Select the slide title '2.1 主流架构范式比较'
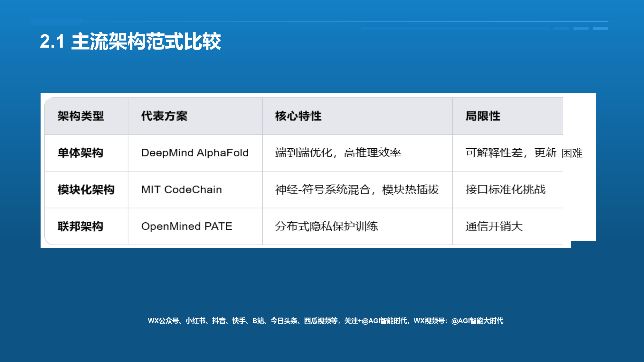 click(130, 42)
